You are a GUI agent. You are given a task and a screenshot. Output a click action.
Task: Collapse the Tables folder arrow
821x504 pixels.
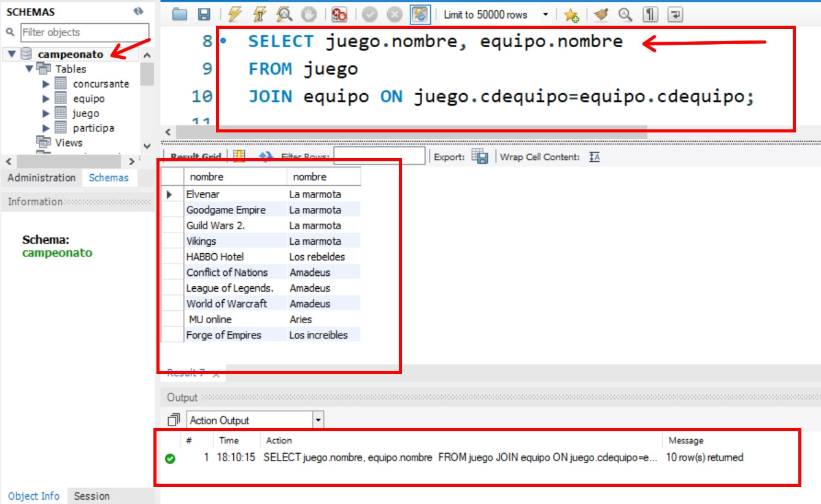tap(29, 69)
